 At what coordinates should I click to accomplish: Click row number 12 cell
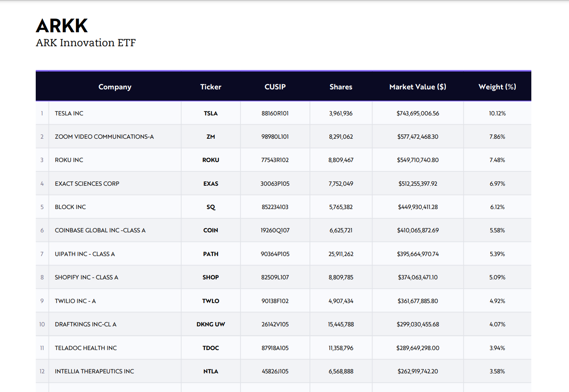pos(42,371)
